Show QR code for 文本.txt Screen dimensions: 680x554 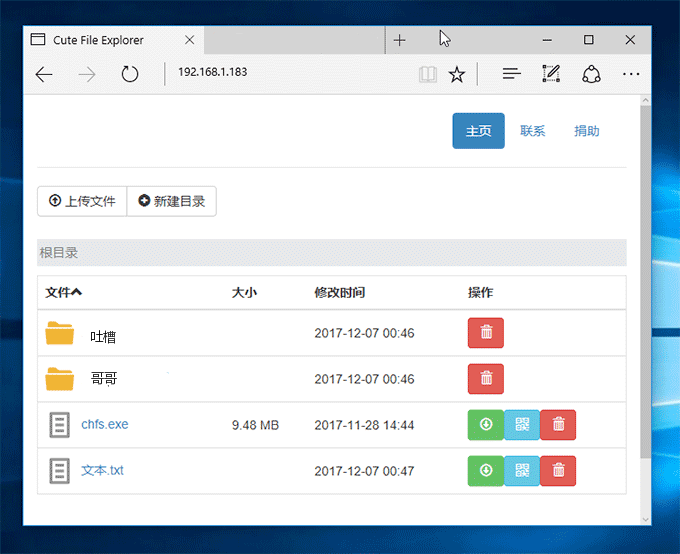522,471
